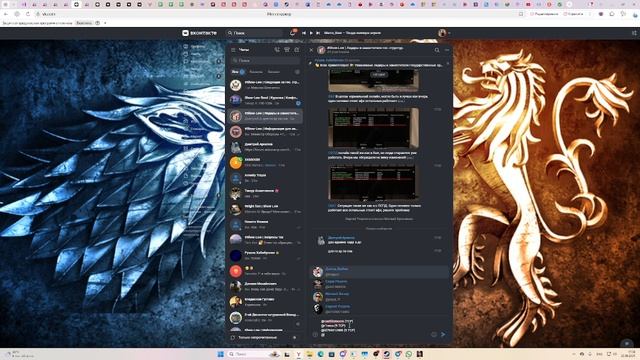Open WhatsApp from the taskbar
The width and height of the screenshot is (640, 360).
(x=409, y=354)
